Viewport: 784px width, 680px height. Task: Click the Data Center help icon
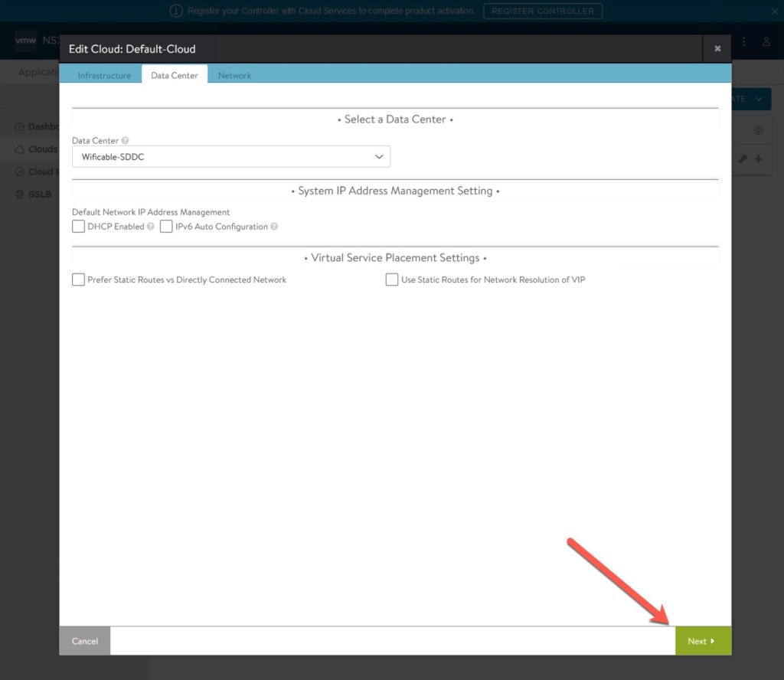125,141
